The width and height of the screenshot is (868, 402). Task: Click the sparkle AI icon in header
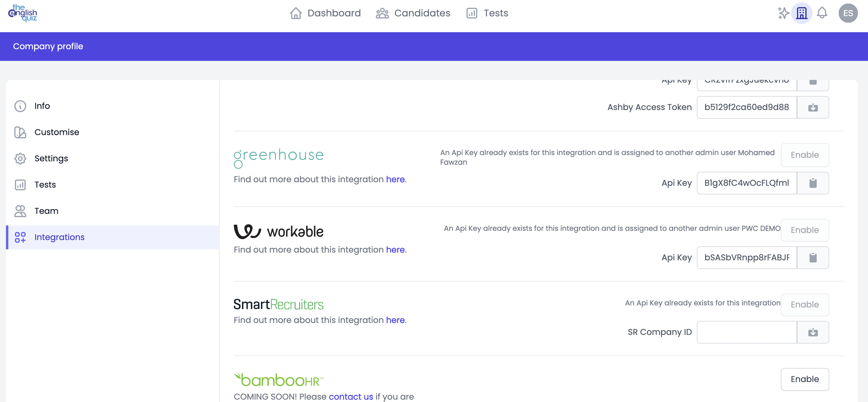[x=783, y=13]
